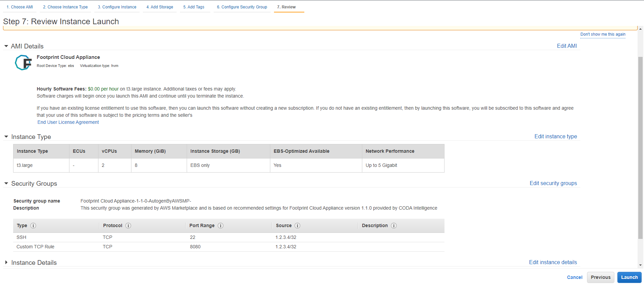Click the Edit AMI link
Image resolution: width=644 pixels, height=286 pixels.
click(567, 46)
